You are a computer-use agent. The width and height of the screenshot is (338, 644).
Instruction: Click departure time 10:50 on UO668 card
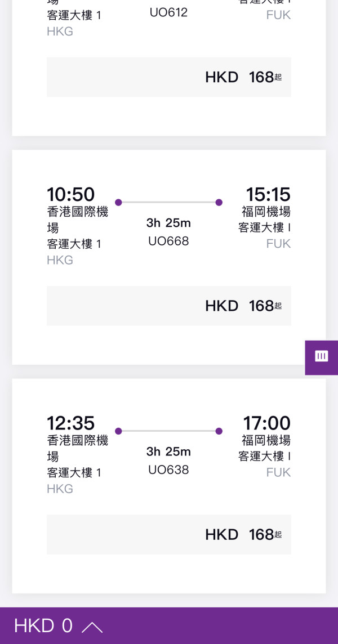coord(71,194)
